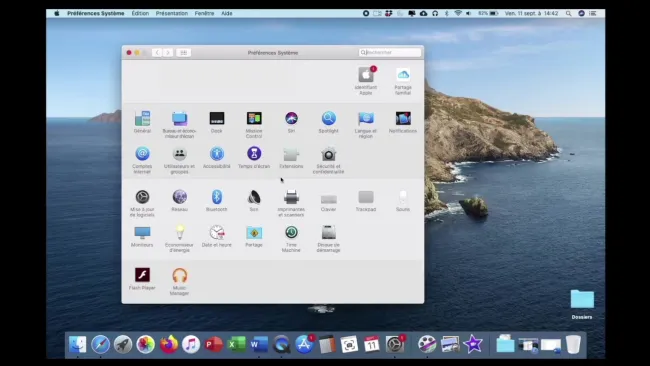The width and height of the screenshot is (650, 366).
Task: Open Disque de démarrage pane
Action: (329, 233)
